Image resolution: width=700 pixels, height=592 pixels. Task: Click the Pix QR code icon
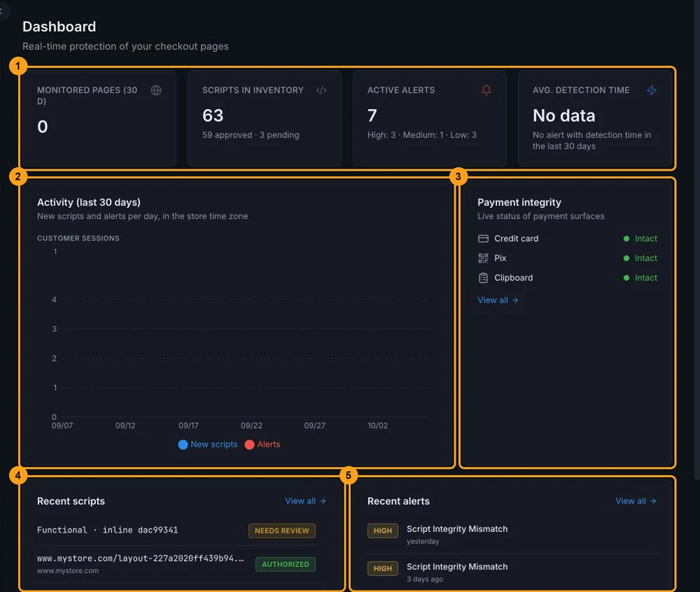[483, 258]
